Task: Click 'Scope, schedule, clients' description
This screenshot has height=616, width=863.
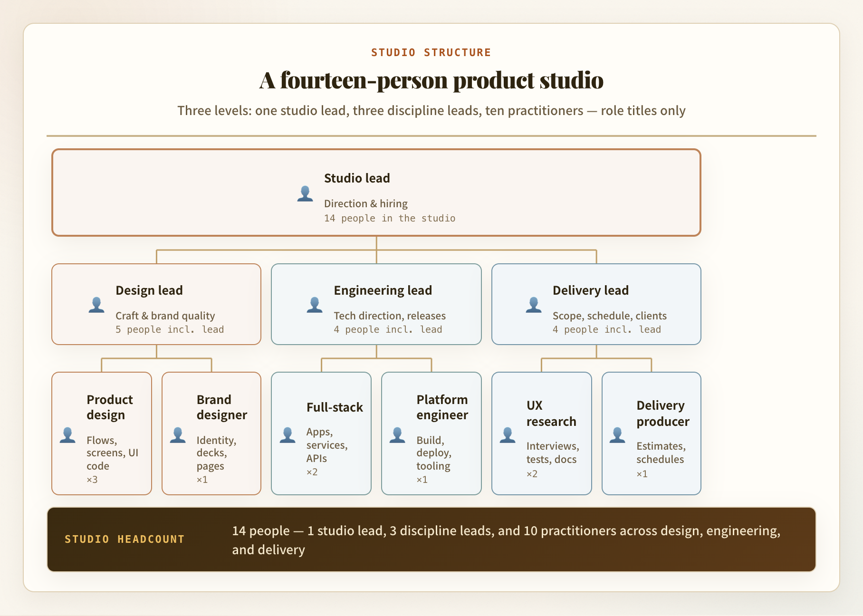Action: coord(610,316)
